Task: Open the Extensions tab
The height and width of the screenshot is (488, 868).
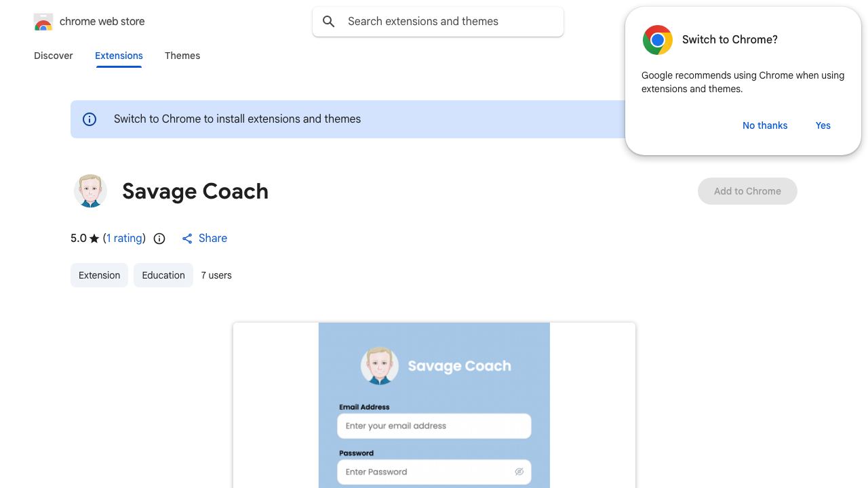Action: 119,56
